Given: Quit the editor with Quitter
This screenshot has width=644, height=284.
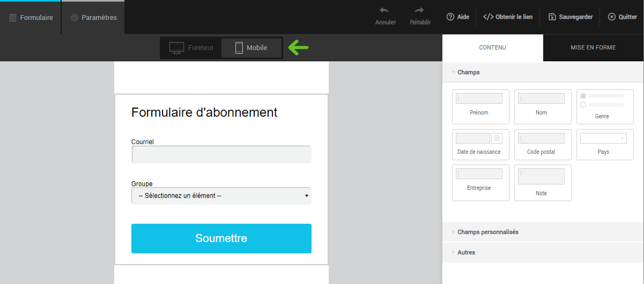Looking at the screenshot, I should [622, 17].
